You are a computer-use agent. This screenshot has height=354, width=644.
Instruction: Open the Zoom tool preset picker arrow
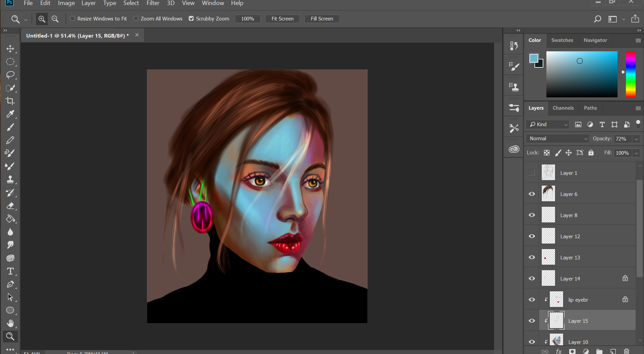point(25,19)
